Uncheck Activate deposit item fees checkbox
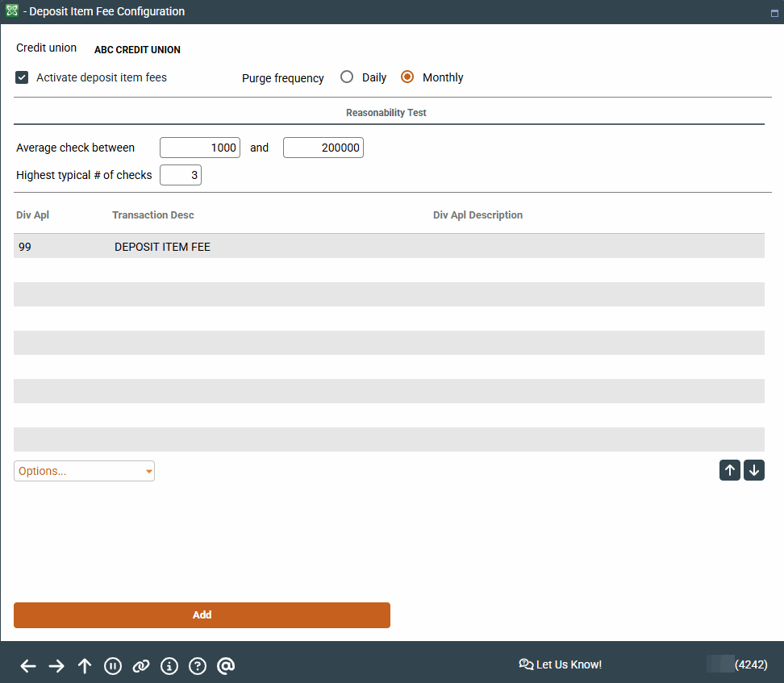This screenshot has width=784, height=683. pos(23,78)
